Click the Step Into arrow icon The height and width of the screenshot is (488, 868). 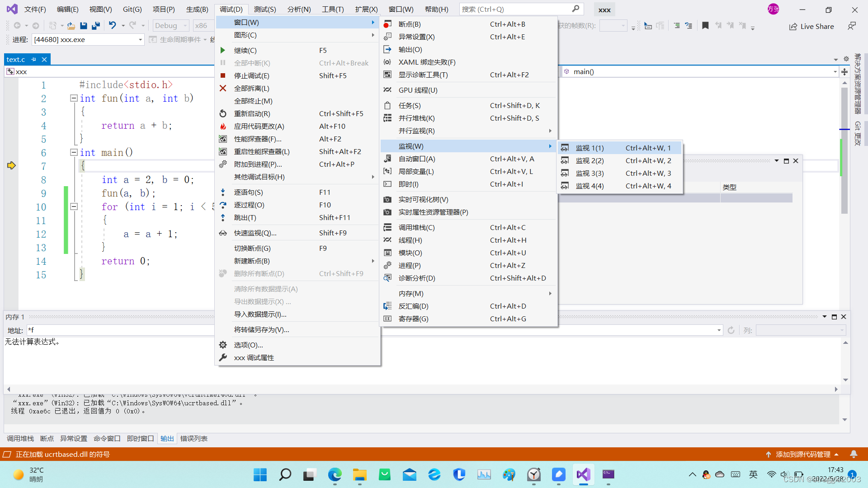click(223, 192)
